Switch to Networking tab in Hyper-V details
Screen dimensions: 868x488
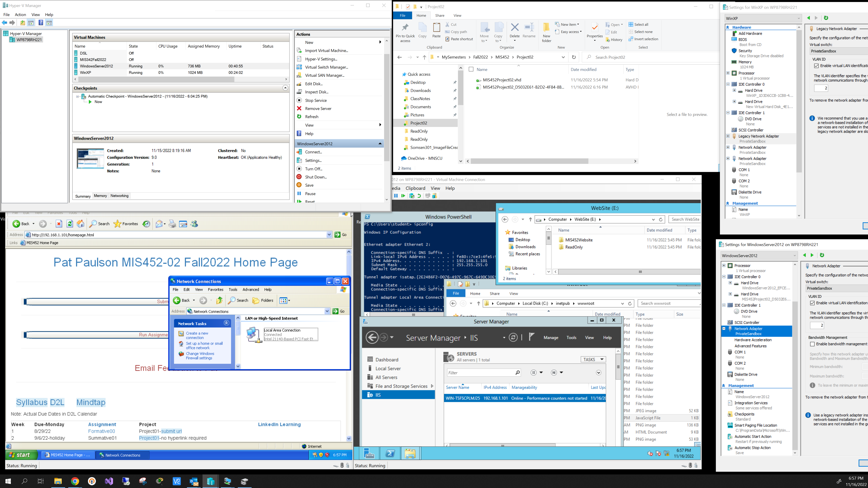(119, 196)
